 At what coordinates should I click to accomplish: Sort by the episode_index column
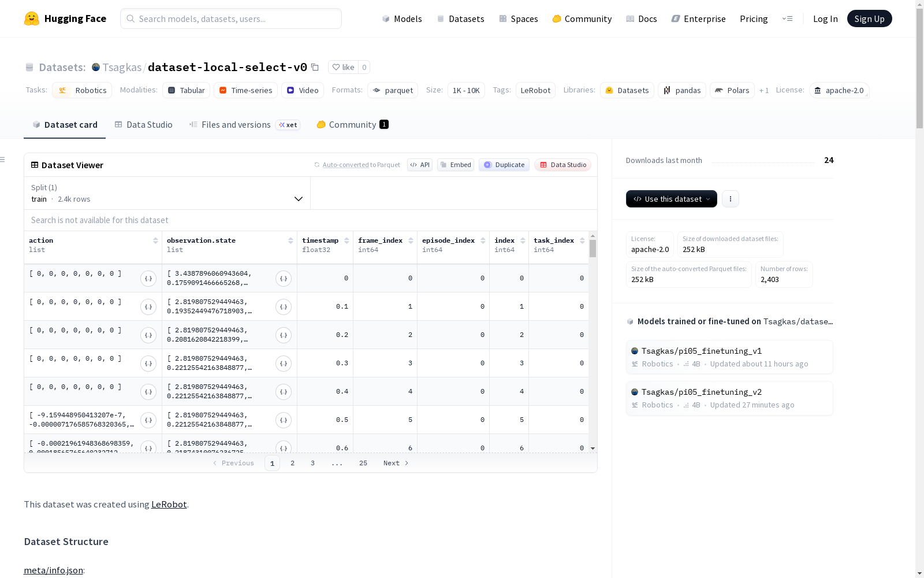(x=483, y=240)
